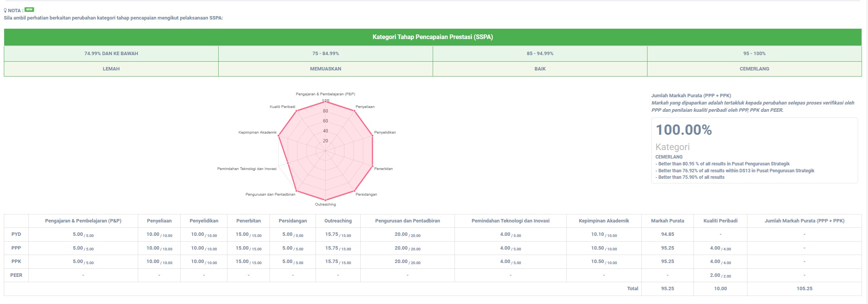
Task: Click the CEMERLANG category cell in green table
Action: [x=754, y=69]
